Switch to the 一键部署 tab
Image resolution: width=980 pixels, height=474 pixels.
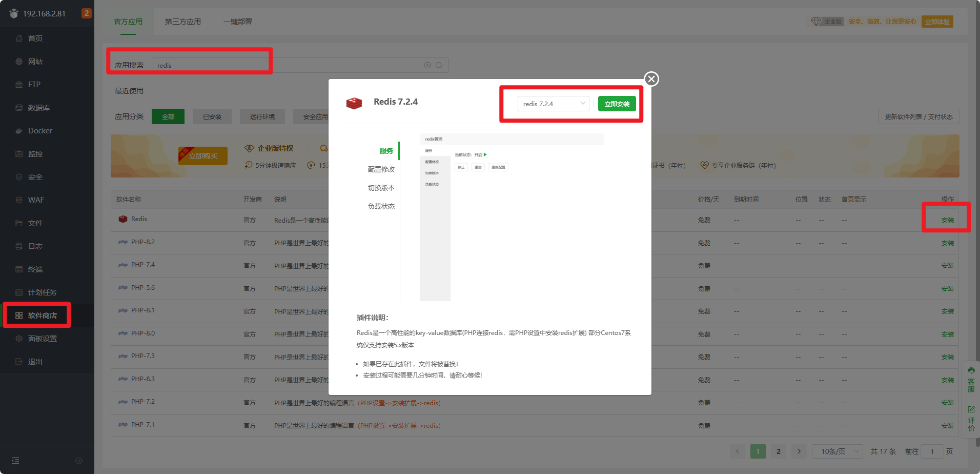(x=238, y=22)
